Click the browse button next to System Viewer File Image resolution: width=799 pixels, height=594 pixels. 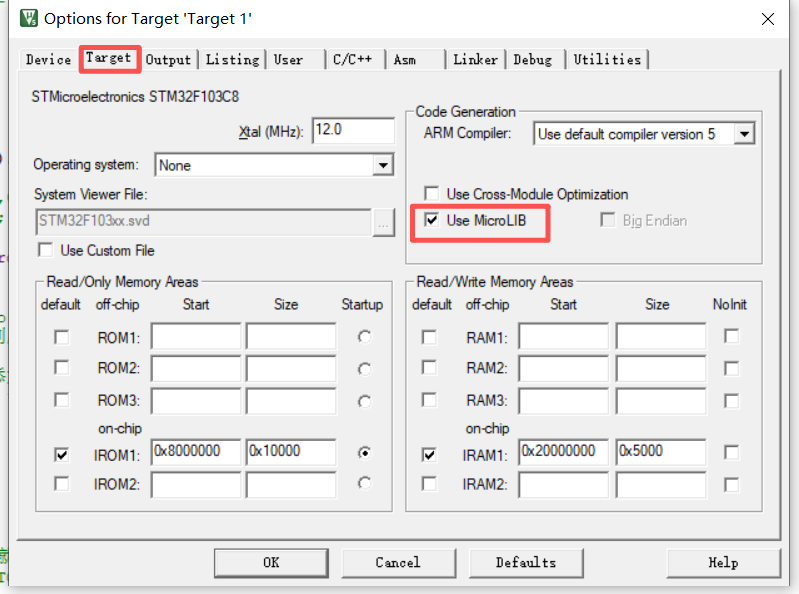point(383,222)
